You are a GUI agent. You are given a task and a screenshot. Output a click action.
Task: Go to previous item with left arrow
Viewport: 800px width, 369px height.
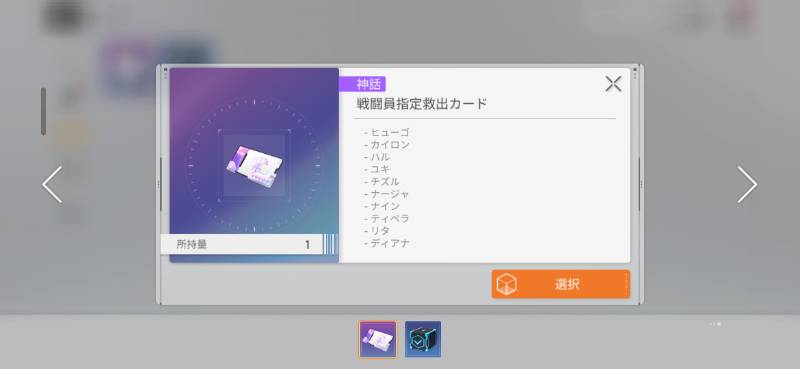coord(52,185)
